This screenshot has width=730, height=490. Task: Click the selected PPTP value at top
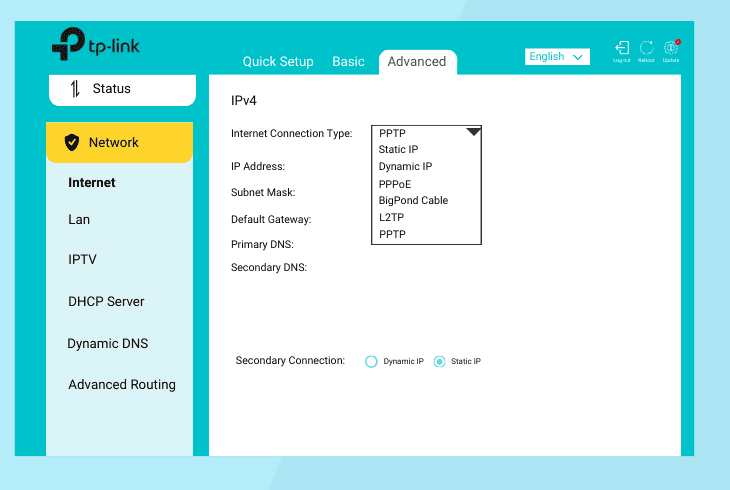(x=392, y=134)
